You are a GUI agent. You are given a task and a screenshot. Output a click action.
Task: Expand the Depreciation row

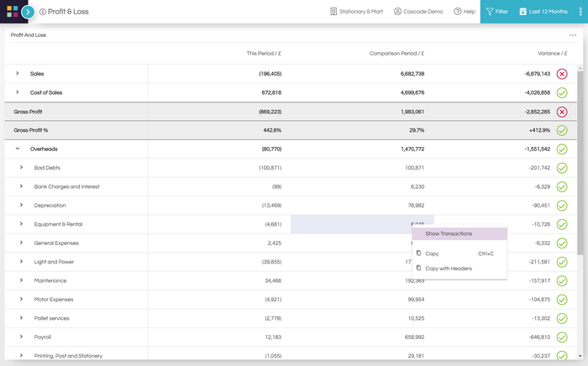click(x=21, y=205)
